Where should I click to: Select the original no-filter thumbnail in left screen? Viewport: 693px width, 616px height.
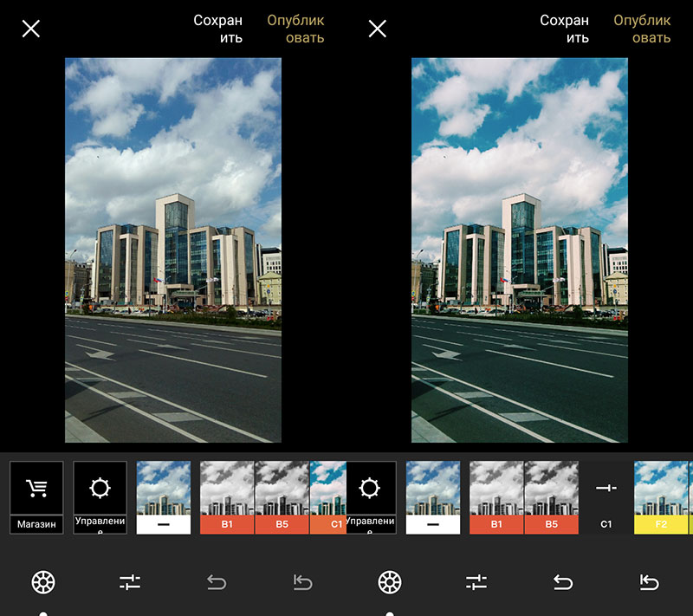164,497
